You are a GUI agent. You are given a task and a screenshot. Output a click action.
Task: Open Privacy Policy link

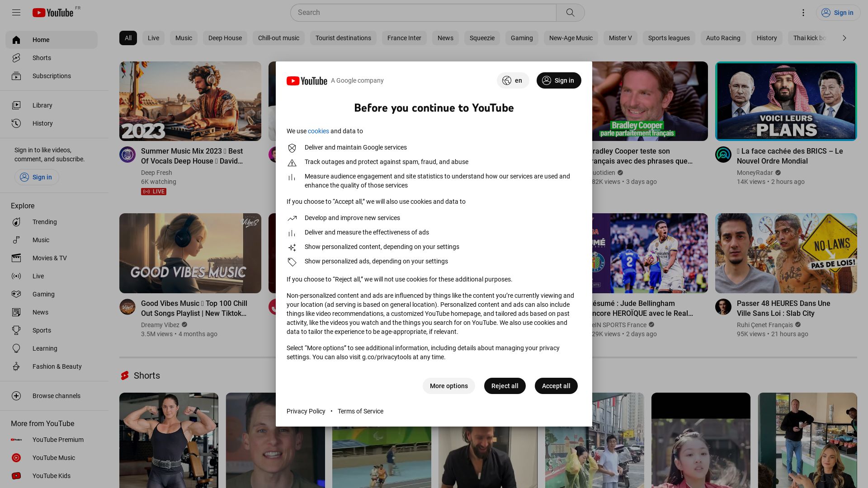coord(306,411)
